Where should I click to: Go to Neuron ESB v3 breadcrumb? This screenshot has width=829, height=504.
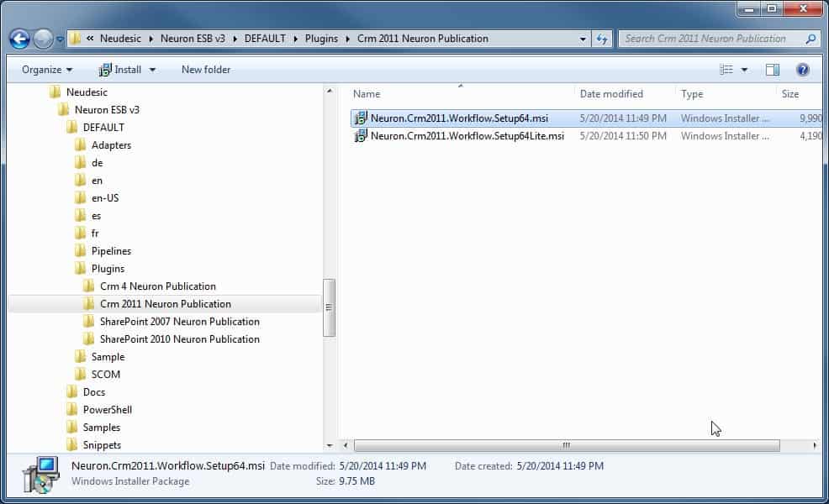pyautogui.click(x=193, y=39)
